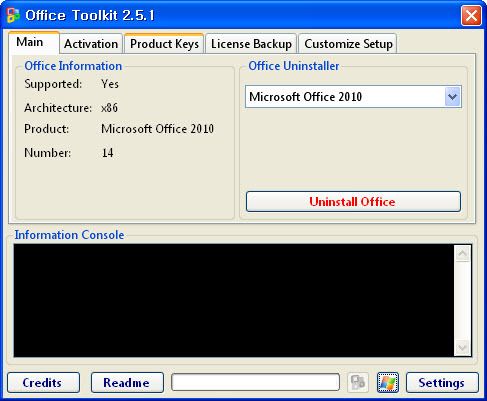Open the Customize Setup tab
487x401 pixels.
pos(348,44)
